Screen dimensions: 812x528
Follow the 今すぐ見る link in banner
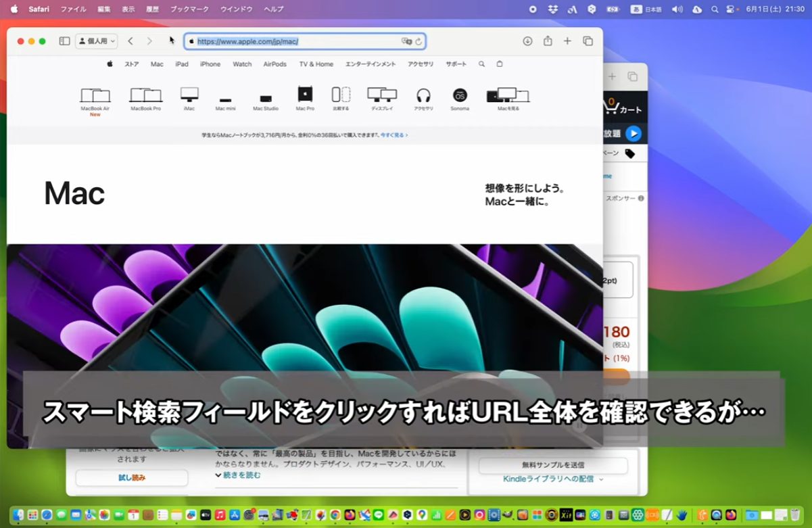[x=394, y=135]
